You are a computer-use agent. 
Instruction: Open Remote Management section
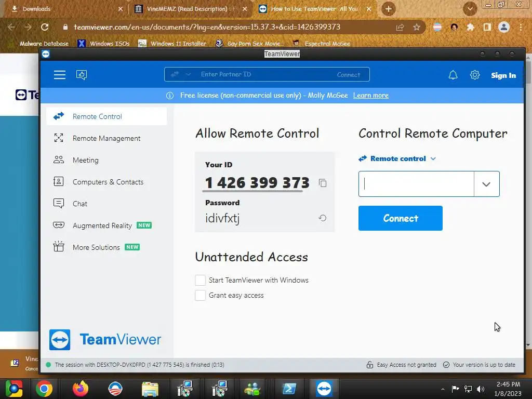tap(107, 138)
